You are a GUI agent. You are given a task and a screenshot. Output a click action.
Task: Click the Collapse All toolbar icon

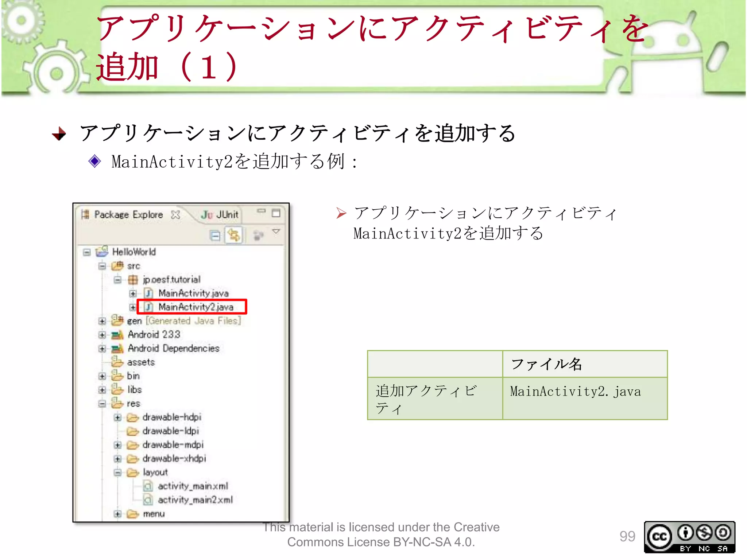pyautogui.click(x=215, y=236)
